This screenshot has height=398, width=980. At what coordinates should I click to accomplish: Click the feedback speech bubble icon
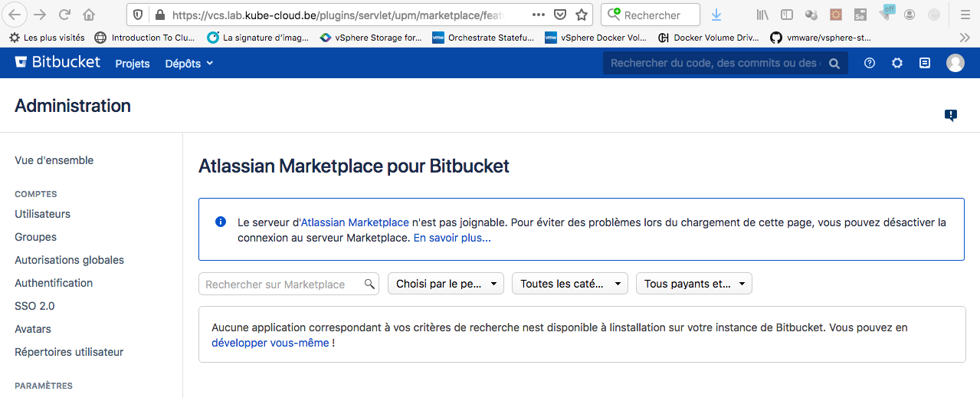click(x=951, y=116)
